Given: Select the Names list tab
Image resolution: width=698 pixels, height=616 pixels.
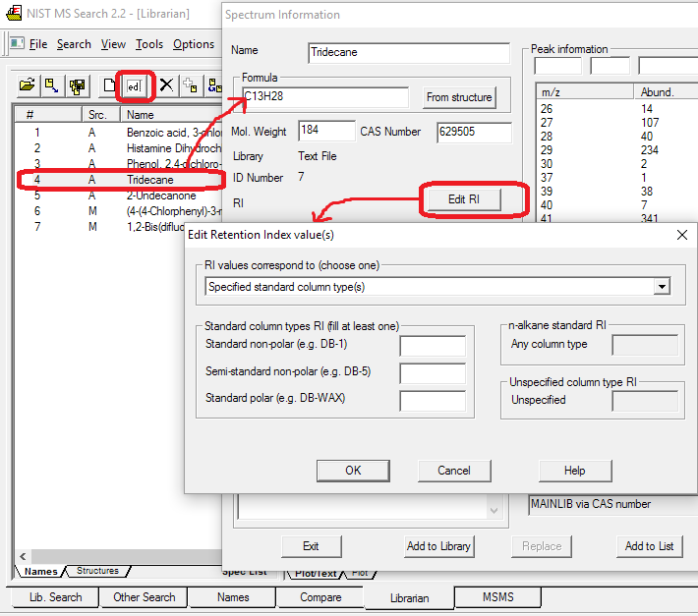Looking at the screenshot, I should [x=40, y=571].
